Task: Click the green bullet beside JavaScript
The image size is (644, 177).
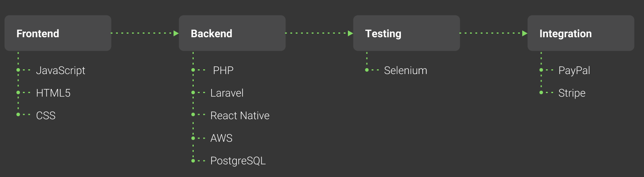Action: (18, 70)
